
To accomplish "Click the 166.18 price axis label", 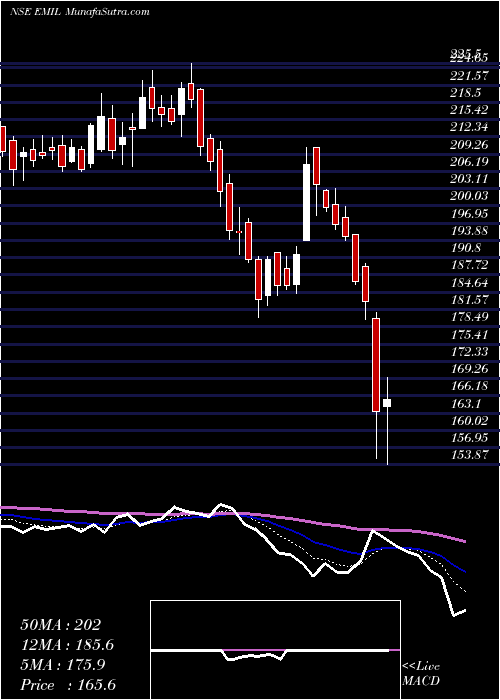I will (x=469, y=386).
